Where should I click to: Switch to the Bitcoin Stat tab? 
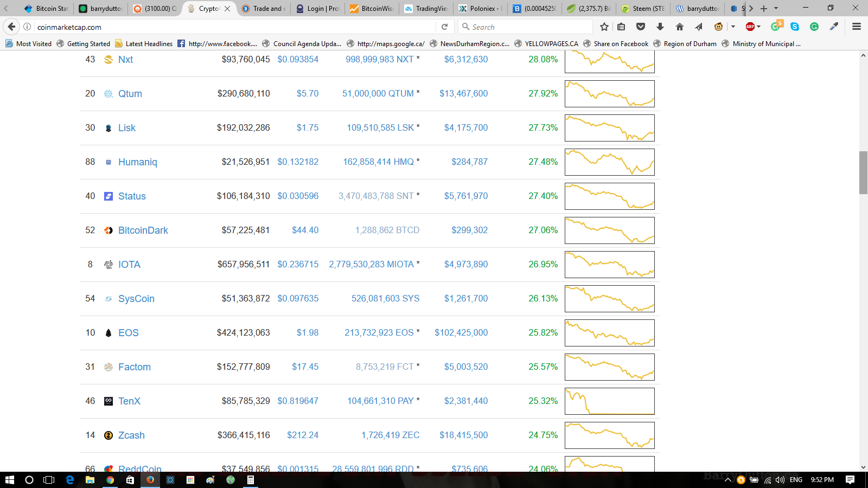coord(47,8)
